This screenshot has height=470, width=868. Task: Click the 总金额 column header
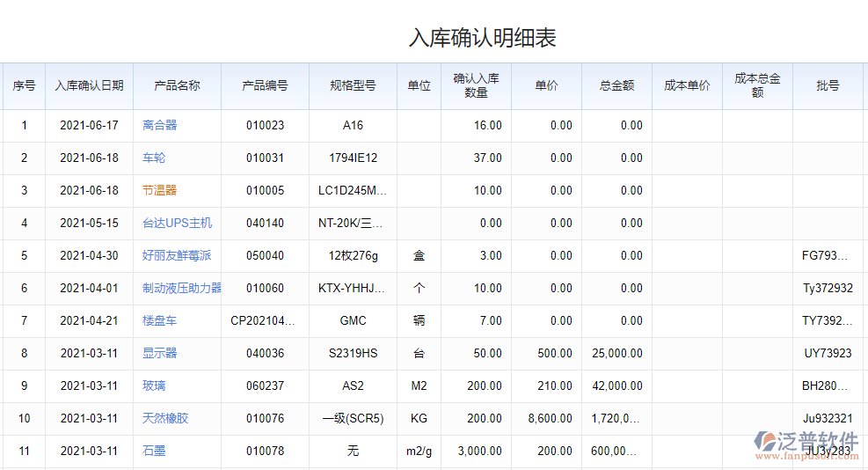click(616, 85)
